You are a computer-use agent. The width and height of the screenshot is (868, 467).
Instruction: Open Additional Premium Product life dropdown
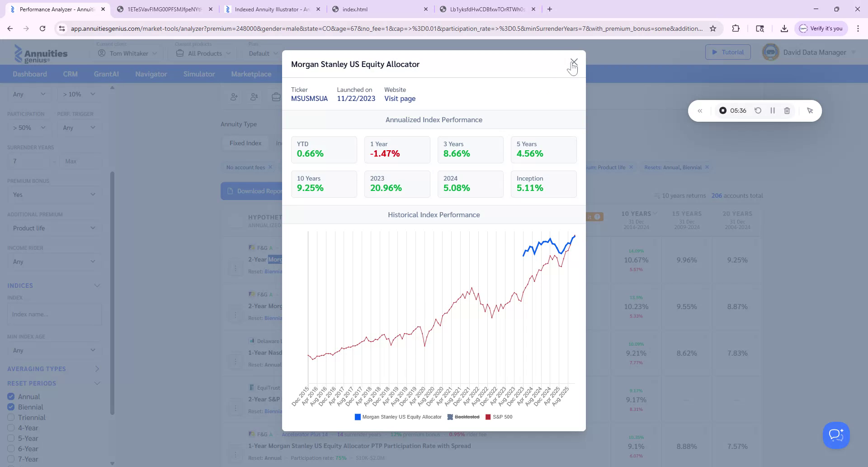[54, 228]
